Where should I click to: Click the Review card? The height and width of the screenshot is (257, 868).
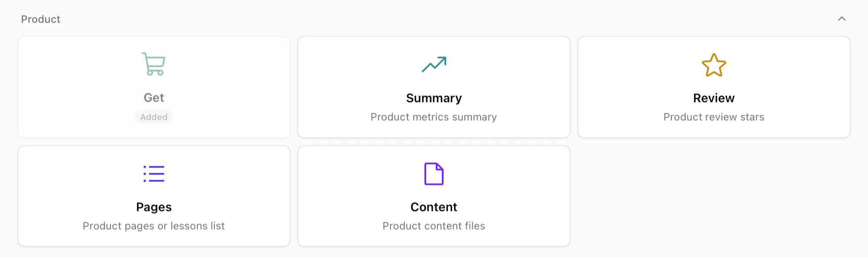(714, 87)
